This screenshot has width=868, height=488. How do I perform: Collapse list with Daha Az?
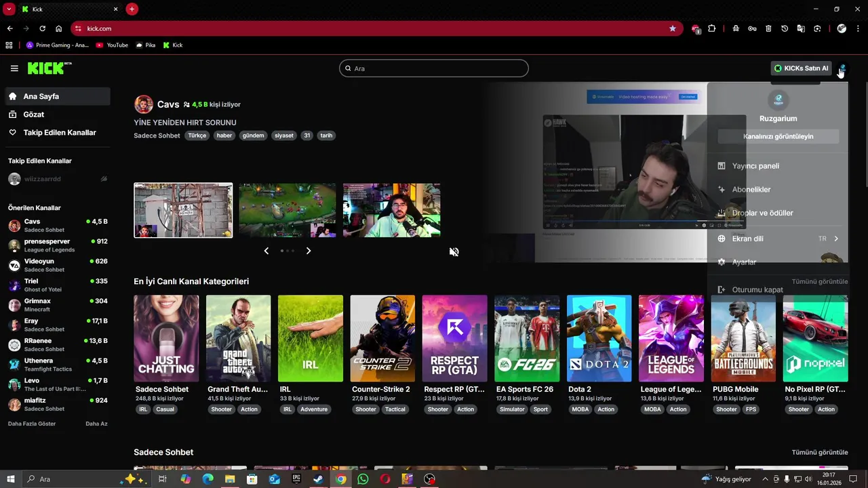(x=96, y=424)
